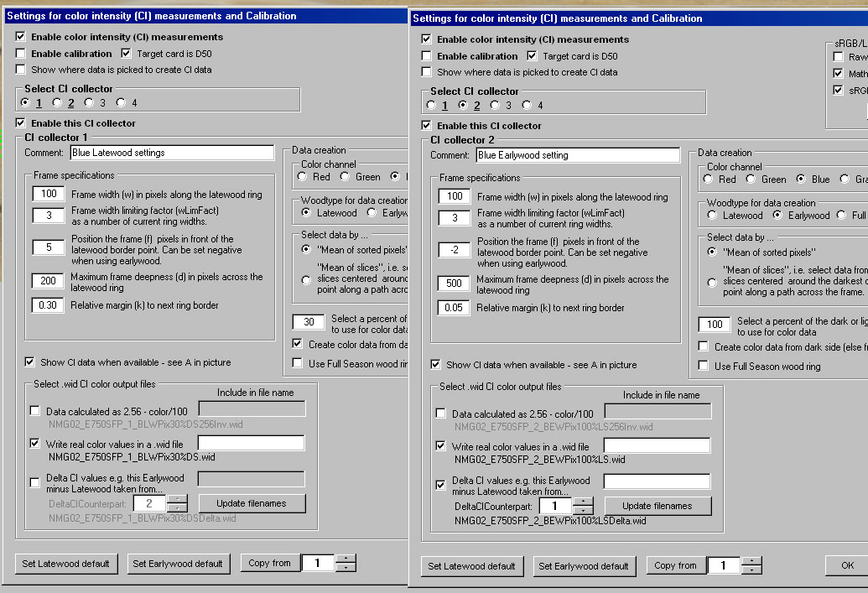Toggle Enable this CI collector in right window
Viewport: 868px width, 593px height.
coord(426,126)
